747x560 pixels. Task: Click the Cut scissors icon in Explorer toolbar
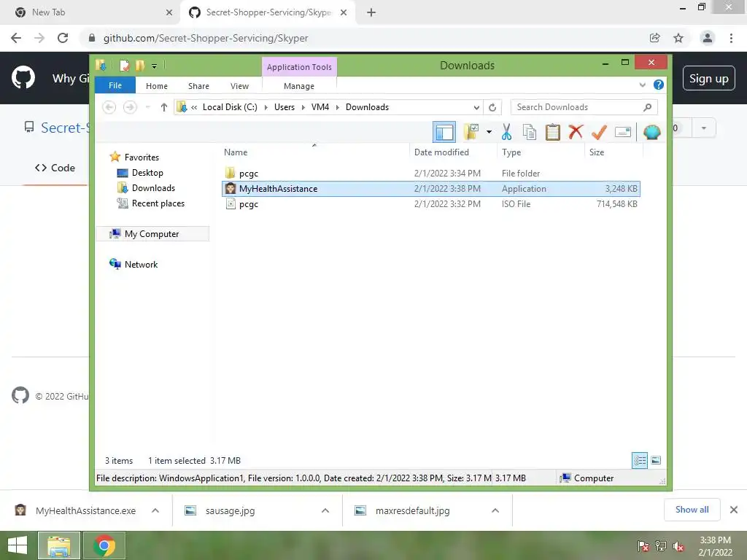(x=506, y=133)
